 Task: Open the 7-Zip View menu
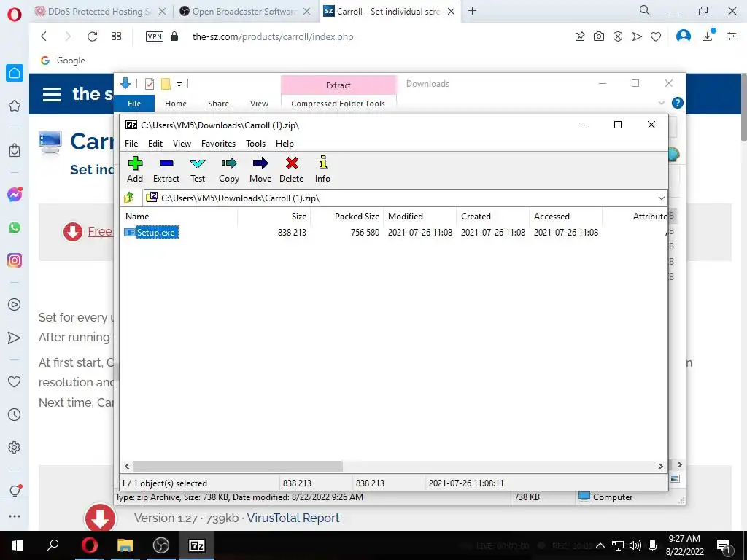tap(182, 144)
